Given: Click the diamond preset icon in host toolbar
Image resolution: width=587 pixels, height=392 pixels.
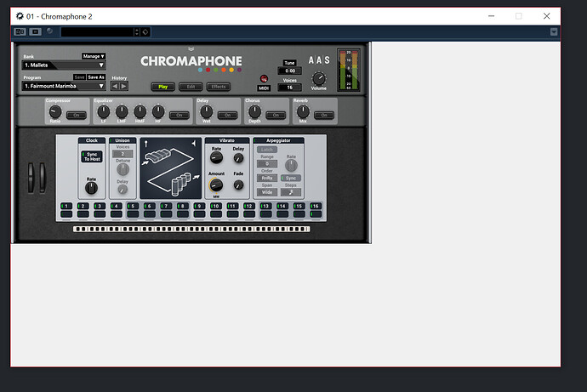Looking at the screenshot, I should click(x=145, y=31).
